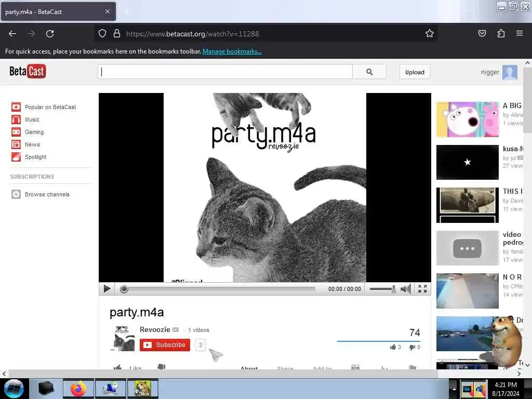Play the party.m4a video
Viewport: 532px width, 399px height.
(107, 289)
